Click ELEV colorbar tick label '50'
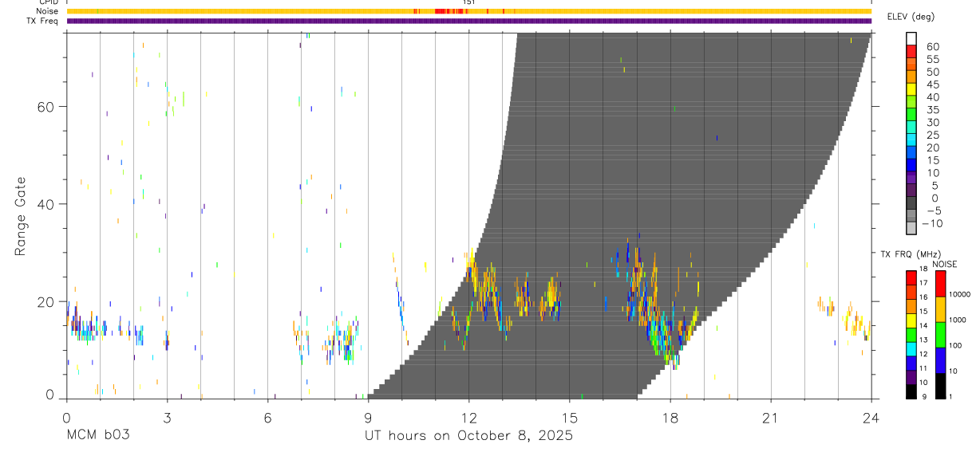The width and height of the screenshot is (980, 452). pyautogui.click(x=932, y=72)
